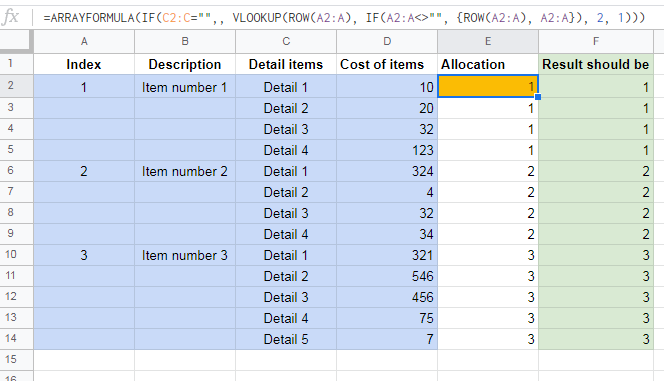Click the 'Detail items' header cell
This screenshot has height=381, width=664.
click(x=286, y=64)
